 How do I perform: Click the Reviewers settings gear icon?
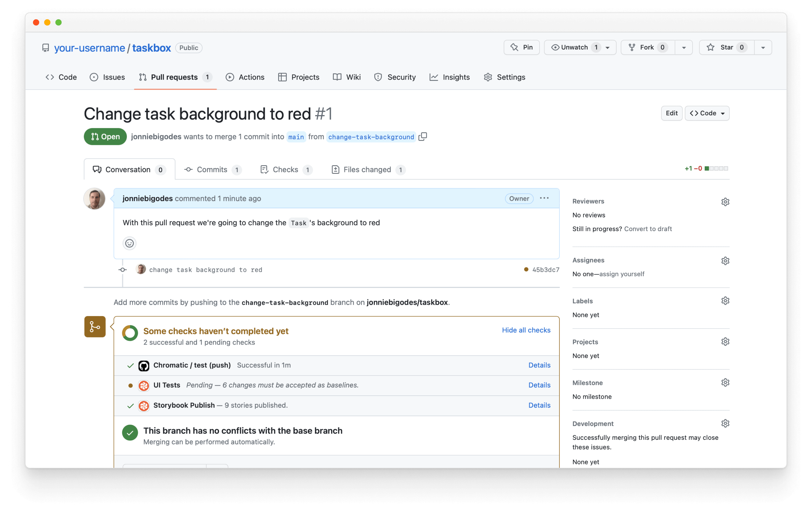pos(724,201)
